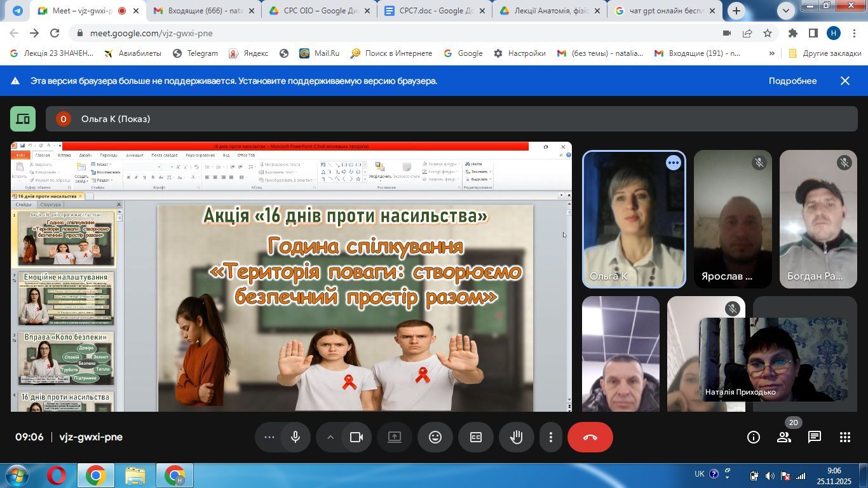This screenshot has height=488, width=868.
Task: Raise hand in the meeting
Action: [517, 437]
